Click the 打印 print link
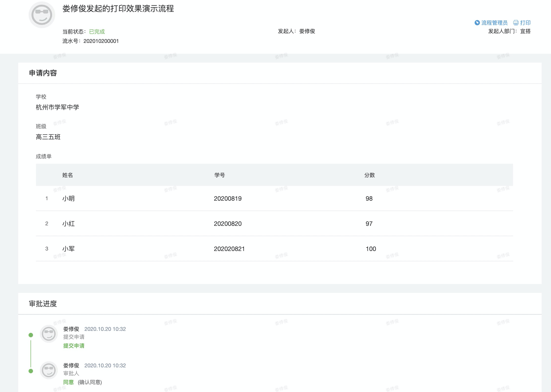The image size is (551, 392). tap(525, 23)
